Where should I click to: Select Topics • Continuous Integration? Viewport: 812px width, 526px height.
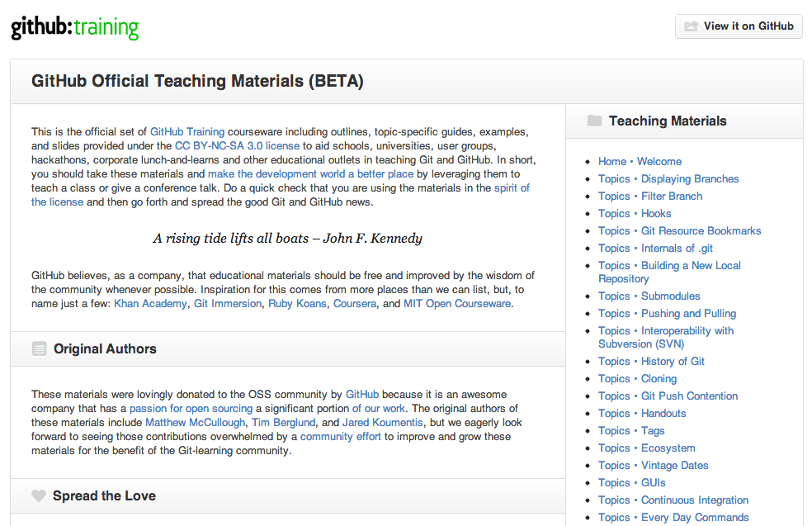673,500
